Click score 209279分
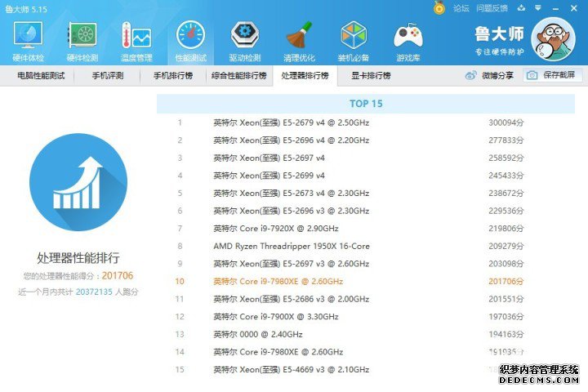The height and width of the screenshot is (392, 588). pos(506,246)
